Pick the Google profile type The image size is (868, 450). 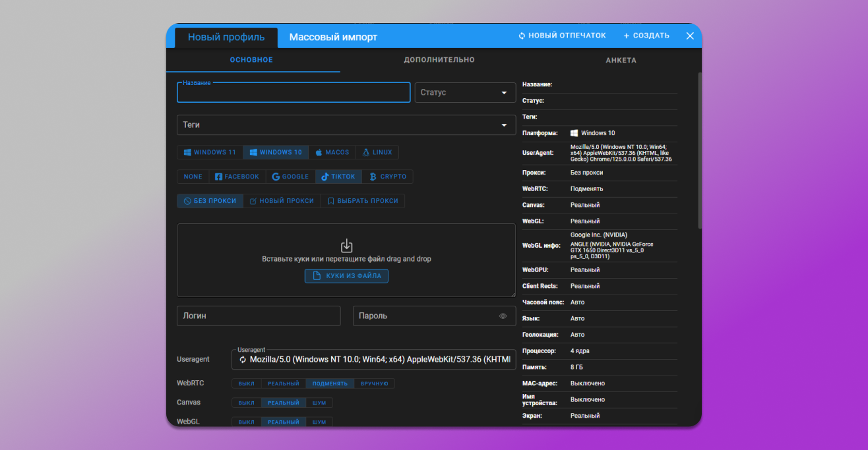point(290,177)
